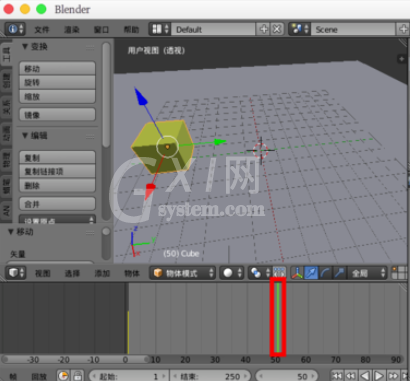Toggle the timeline lock icon
This screenshot has width=410, height=381.
coord(77,376)
